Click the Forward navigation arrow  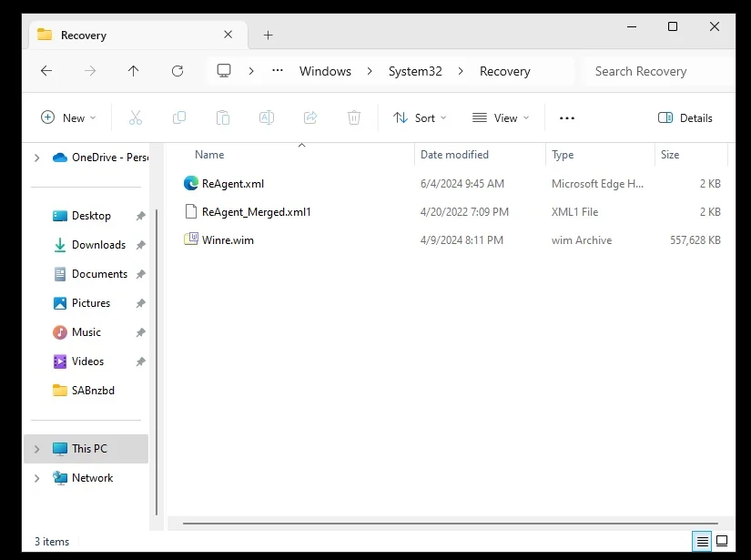click(90, 71)
